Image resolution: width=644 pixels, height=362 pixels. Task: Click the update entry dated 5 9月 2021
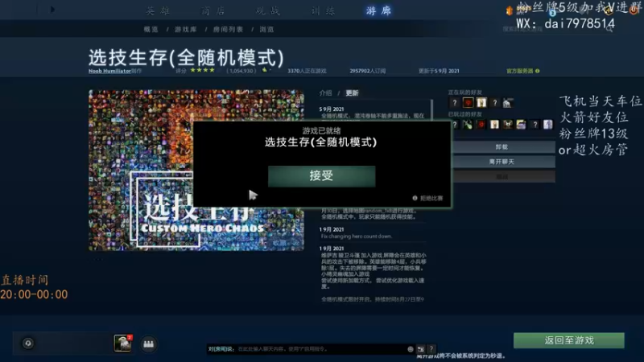(x=332, y=109)
